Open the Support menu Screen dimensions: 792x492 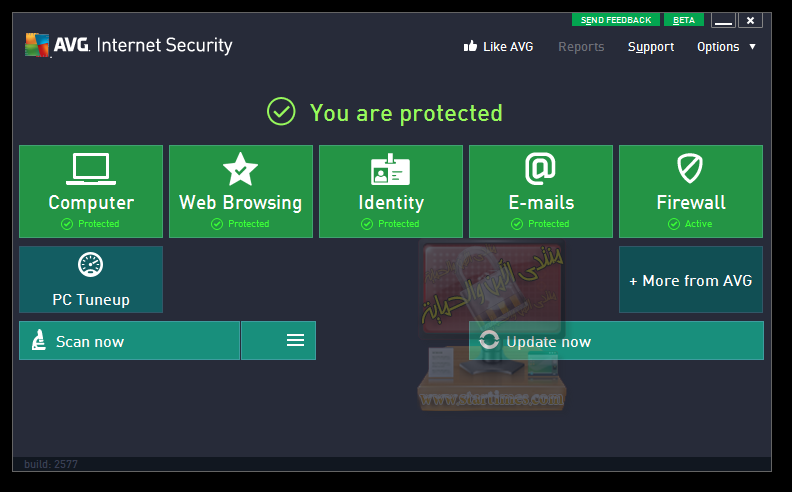pos(651,47)
